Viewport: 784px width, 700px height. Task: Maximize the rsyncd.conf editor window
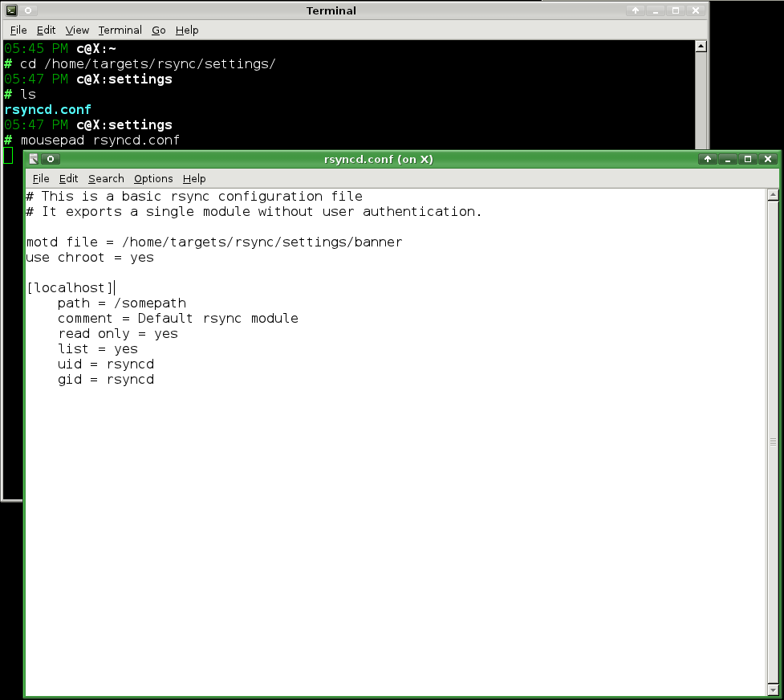(x=748, y=159)
